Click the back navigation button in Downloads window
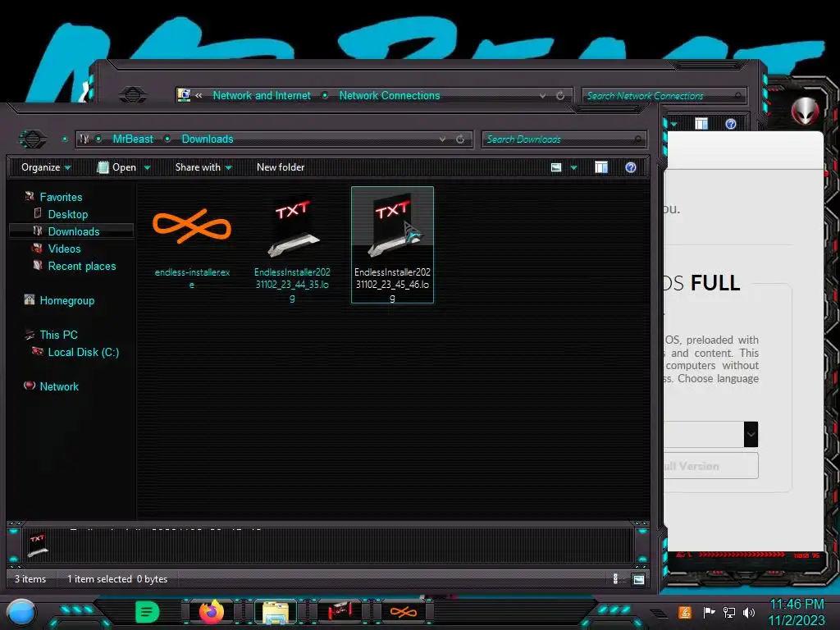The height and width of the screenshot is (630, 840). [x=33, y=139]
